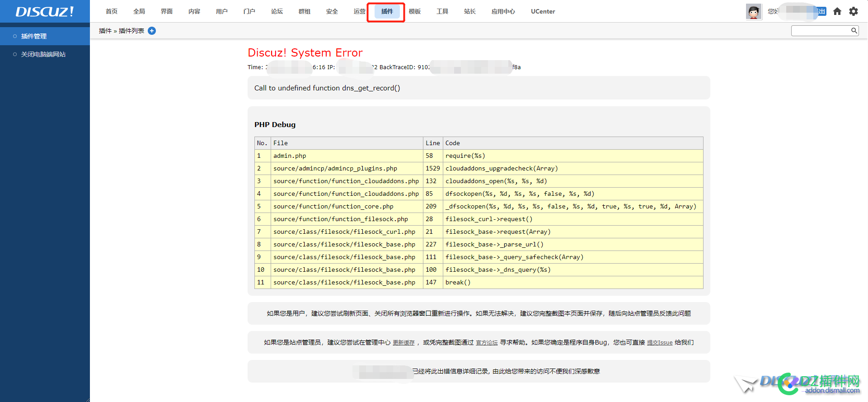The width and height of the screenshot is (868, 402).
Task: Click the break() code cell
Action: [x=573, y=282]
